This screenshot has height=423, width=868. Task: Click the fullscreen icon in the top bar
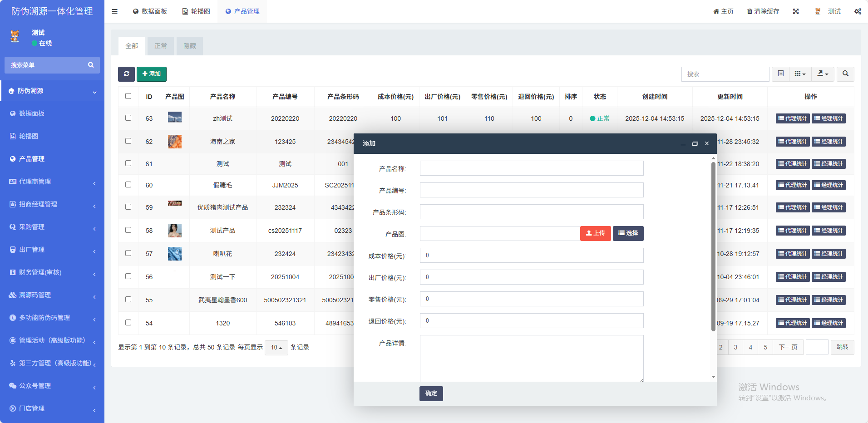[796, 11]
